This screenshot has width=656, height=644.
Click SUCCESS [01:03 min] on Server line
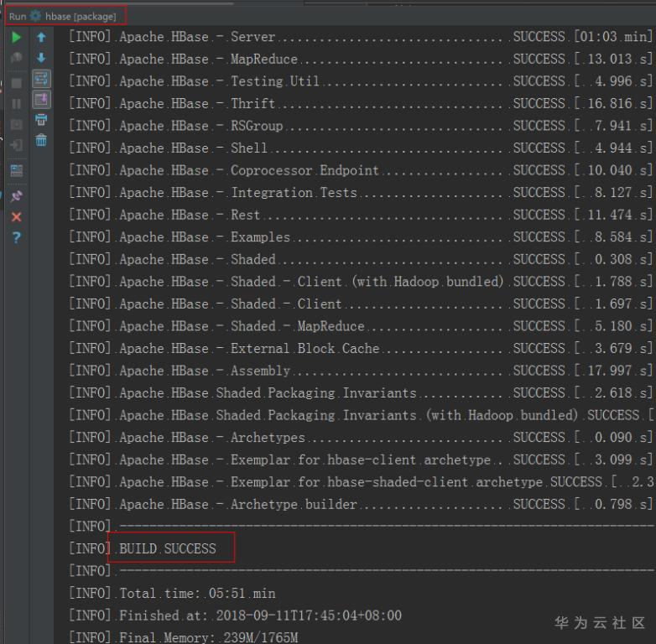tap(583, 37)
